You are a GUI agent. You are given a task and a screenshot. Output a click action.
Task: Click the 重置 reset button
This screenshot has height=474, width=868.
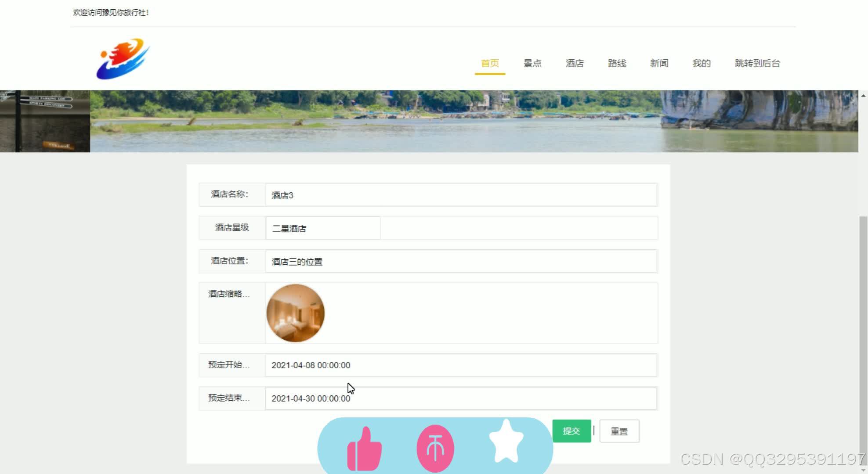click(x=619, y=431)
